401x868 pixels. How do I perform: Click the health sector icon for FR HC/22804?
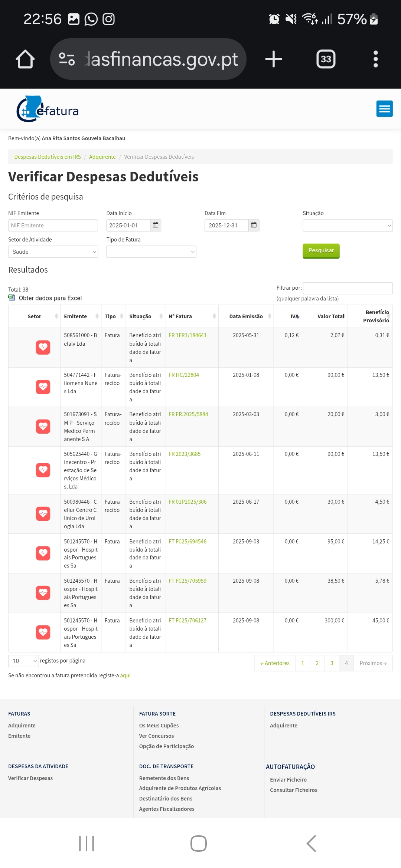pos(43,387)
